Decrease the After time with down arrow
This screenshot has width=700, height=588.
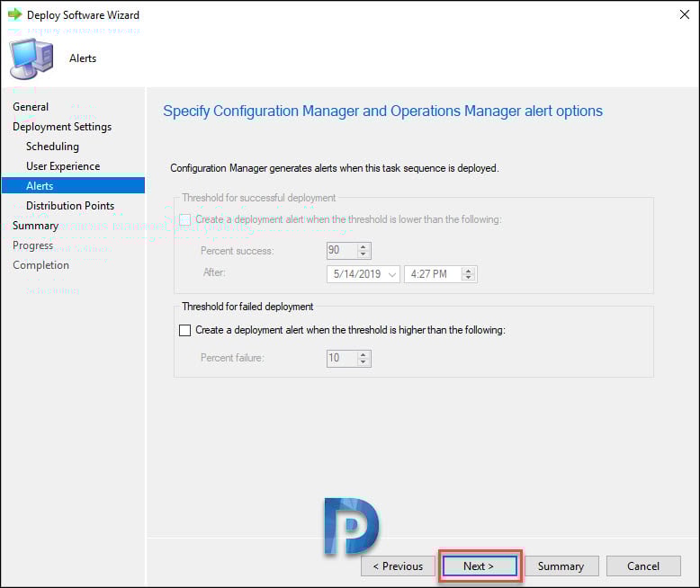pos(468,278)
